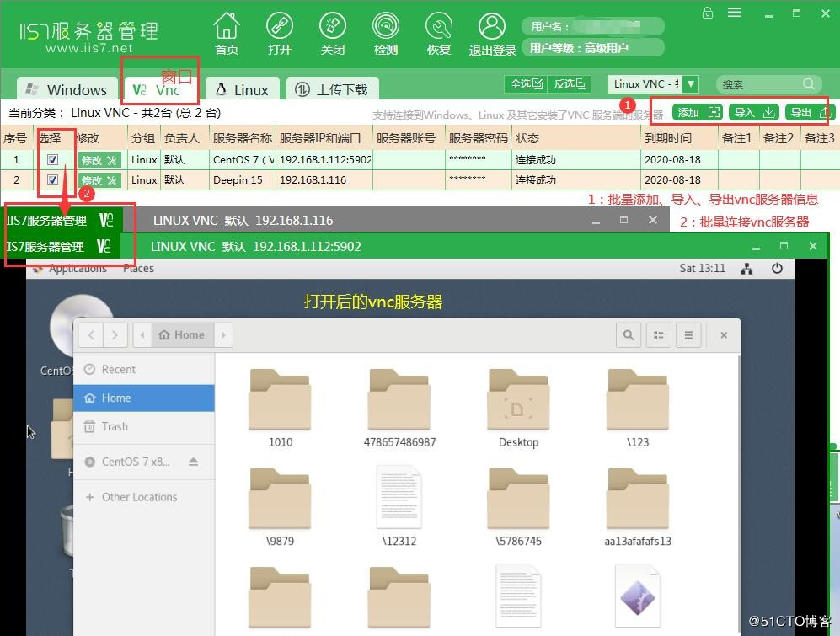
Task: Uncheck the Deepin 15 row checkbox
Action: 54,179
